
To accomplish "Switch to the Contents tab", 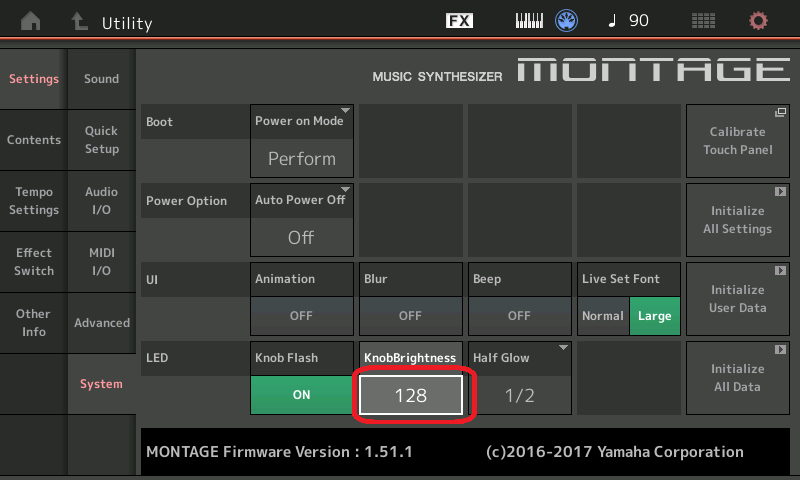I will coord(34,140).
